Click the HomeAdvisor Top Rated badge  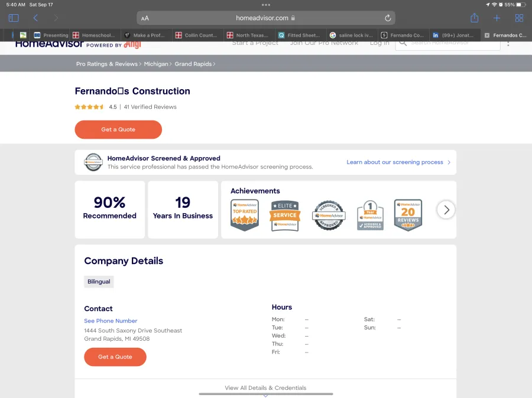[245, 215]
